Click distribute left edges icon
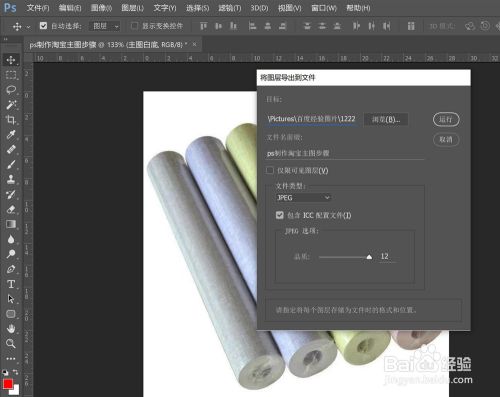 356,26
